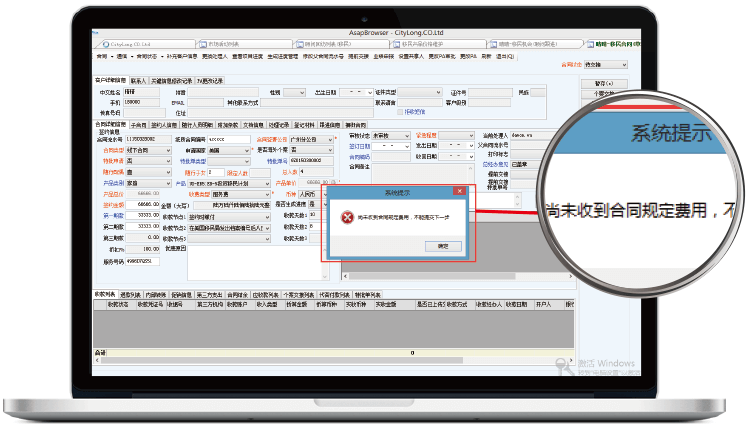Expand the 申请国家 dropdown showing 美国

coord(229,150)
